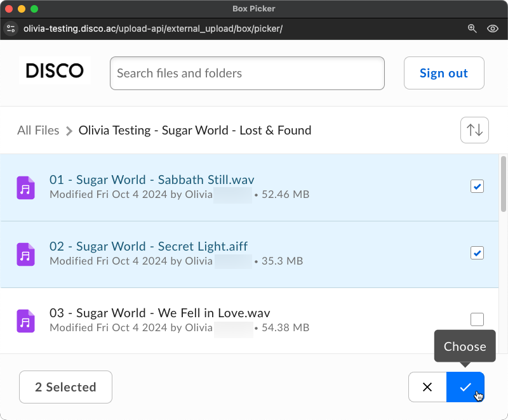Image resolution: width=508 pixels, height=420 pixels.
Task: Uncheck the Secret Light.aiff checkbox
Action: (x=477, y=253)
